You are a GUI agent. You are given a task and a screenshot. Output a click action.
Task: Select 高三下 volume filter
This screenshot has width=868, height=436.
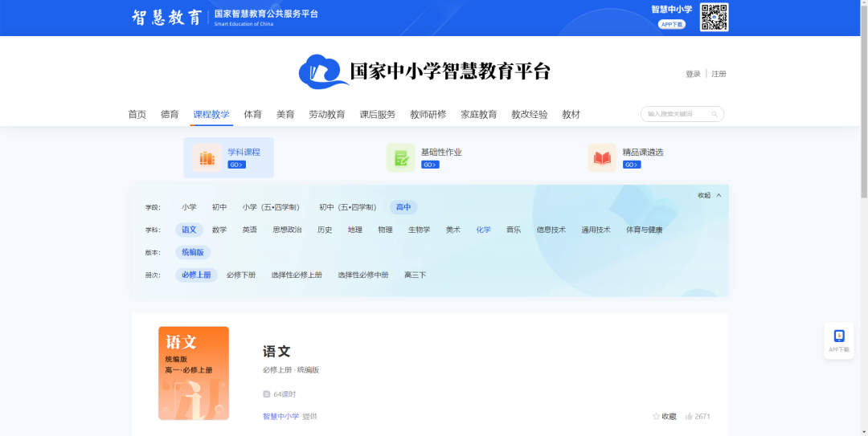click(x=416, y=275)
